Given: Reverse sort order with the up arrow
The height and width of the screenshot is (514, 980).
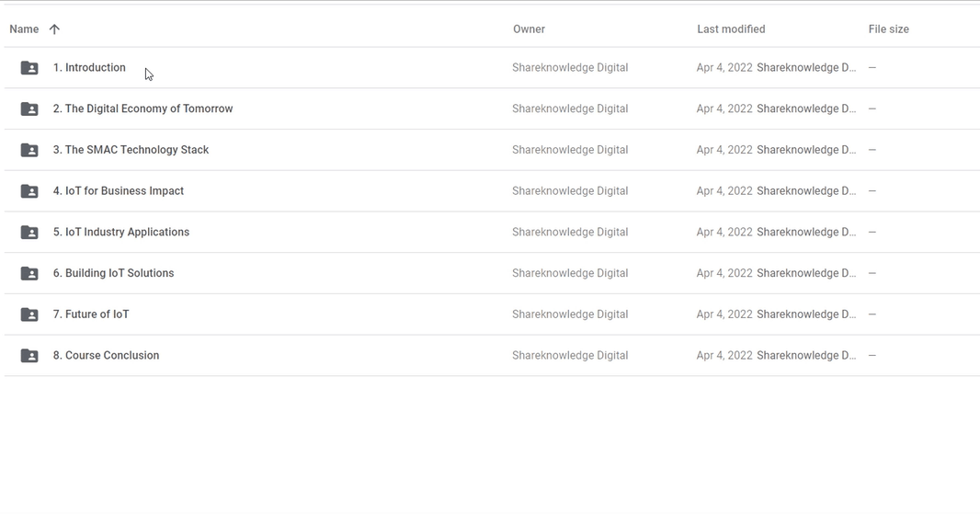Looking at the screenshot, I should tap(54, 29).
